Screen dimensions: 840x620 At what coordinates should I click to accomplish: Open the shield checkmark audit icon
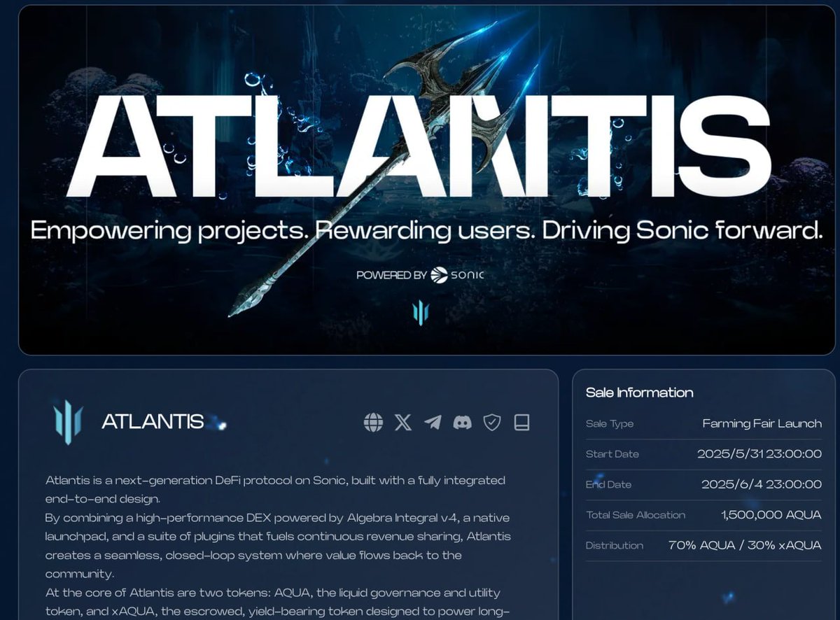(x=492, y=422)
